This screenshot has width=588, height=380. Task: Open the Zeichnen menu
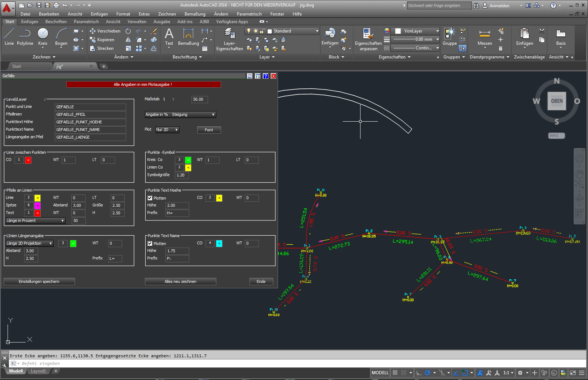tap(167, 14)
